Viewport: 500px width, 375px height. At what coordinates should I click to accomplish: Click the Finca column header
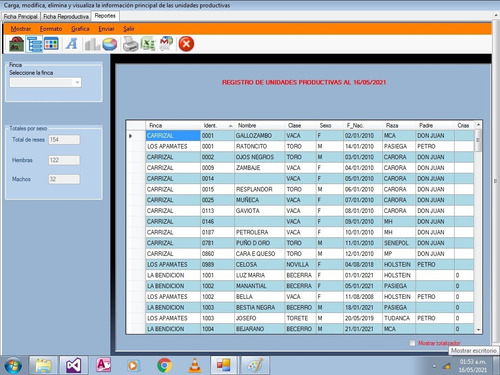pos(173,125)
